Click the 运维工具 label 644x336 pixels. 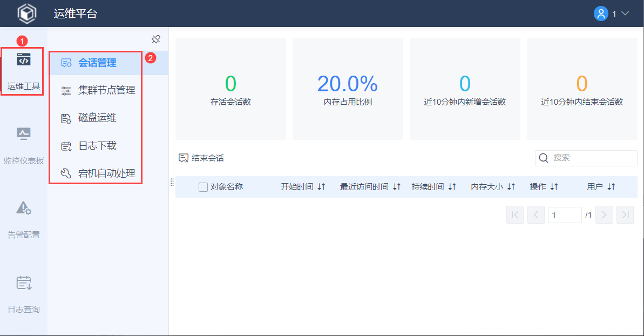point(23,86)
